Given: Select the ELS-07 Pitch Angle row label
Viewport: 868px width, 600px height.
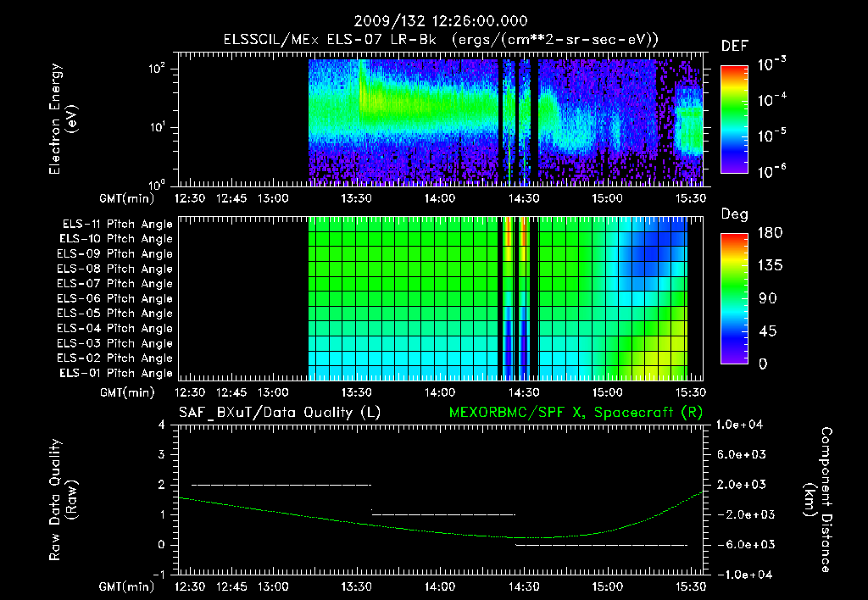Looking at the screenshot, I should click(115, 284).
